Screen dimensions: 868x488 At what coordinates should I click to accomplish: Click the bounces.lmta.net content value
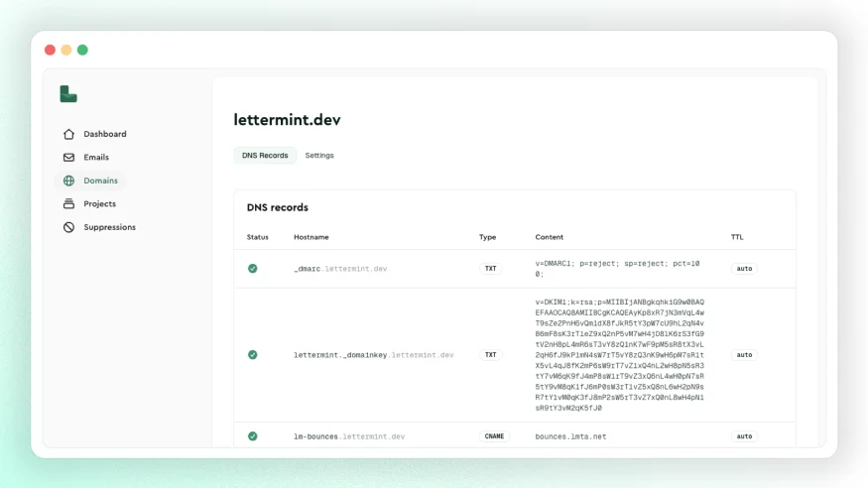570,436
